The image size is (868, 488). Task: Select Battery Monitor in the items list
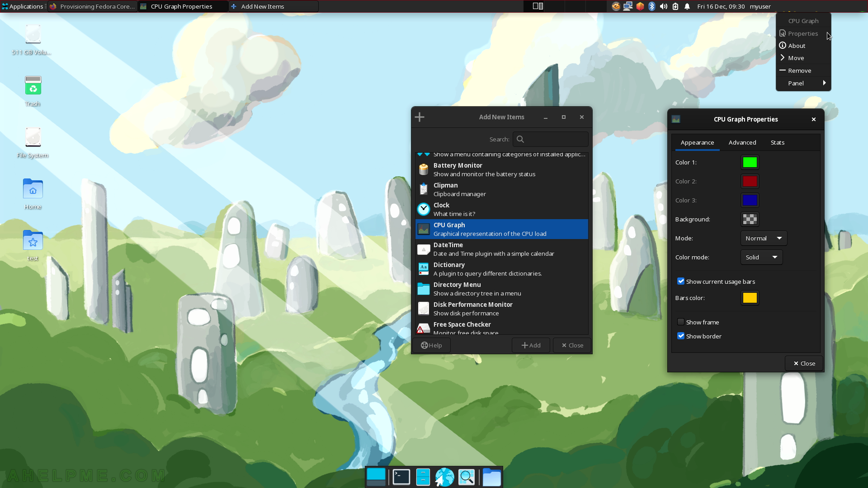501,169
